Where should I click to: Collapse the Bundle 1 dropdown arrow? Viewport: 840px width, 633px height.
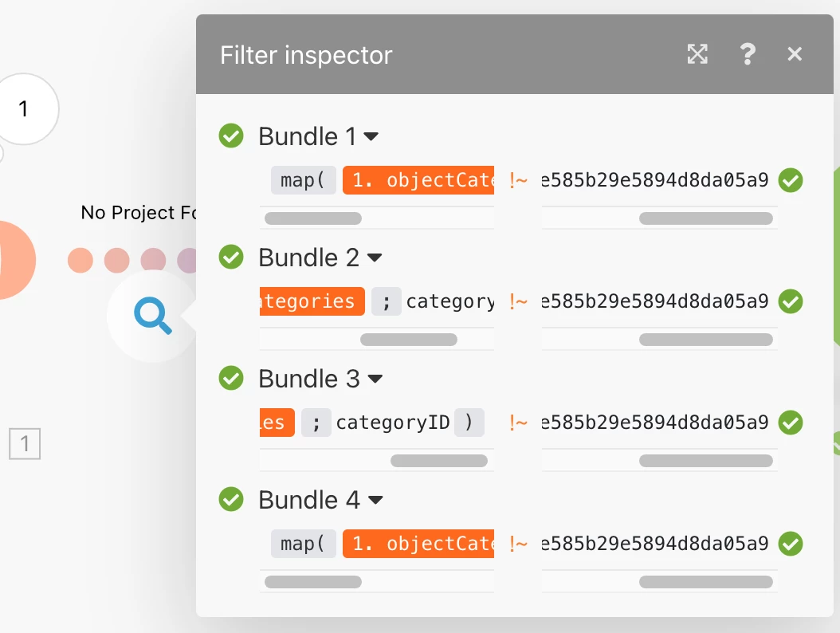click(371, 137)
